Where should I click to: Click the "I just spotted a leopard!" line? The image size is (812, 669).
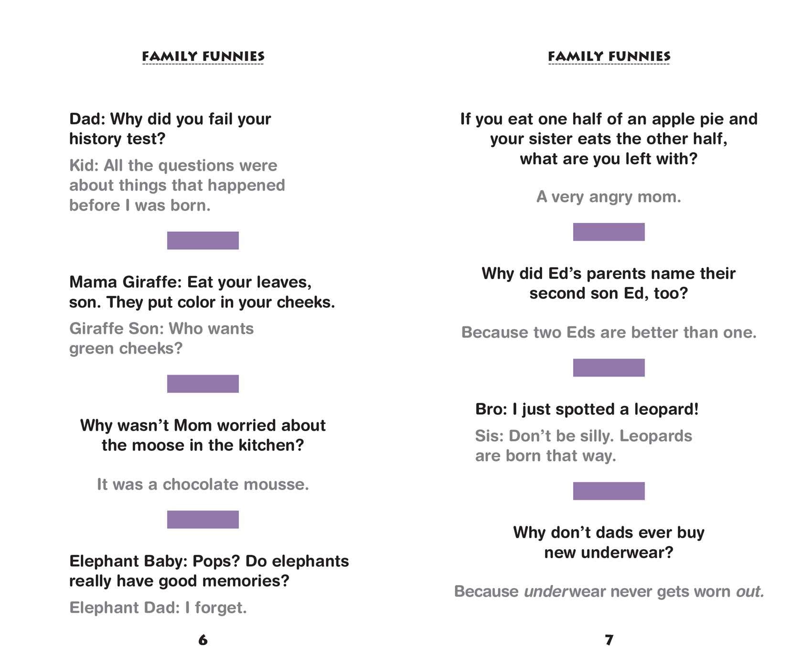587,410
